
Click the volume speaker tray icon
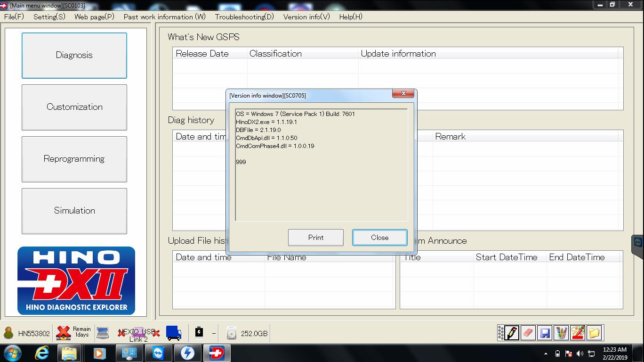click(x=580, y=354)
